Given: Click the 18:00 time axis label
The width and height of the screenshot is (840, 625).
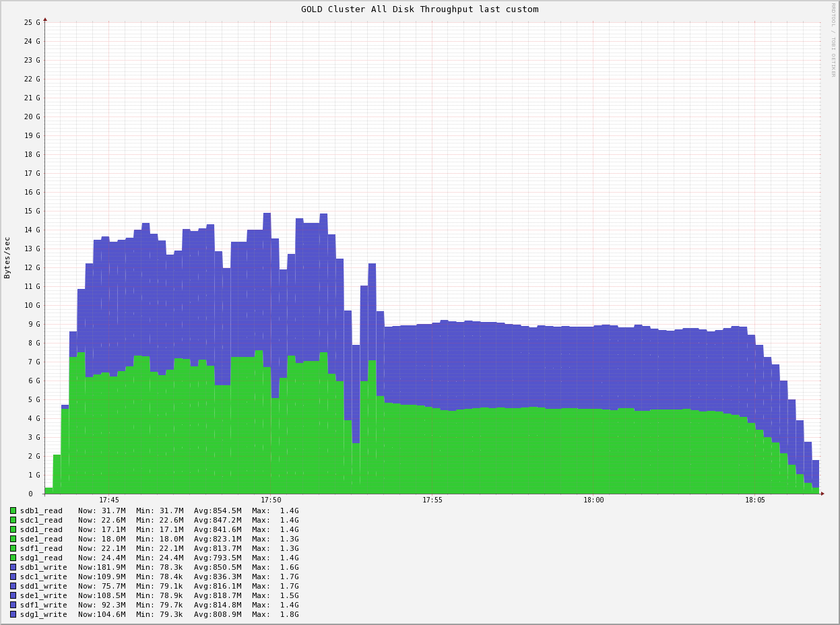Looking at the screenshot, I should point(593,500).
